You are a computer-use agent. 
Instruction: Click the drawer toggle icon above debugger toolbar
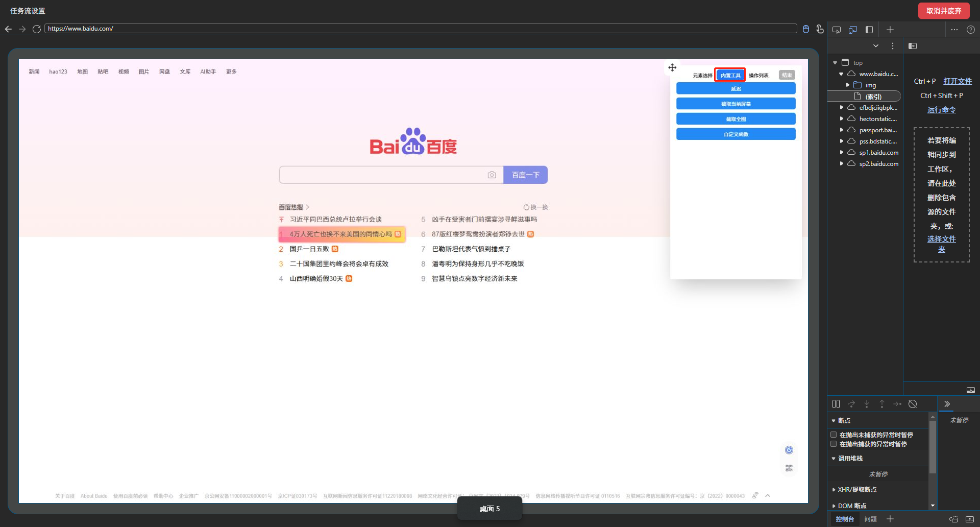pos(970,390)
